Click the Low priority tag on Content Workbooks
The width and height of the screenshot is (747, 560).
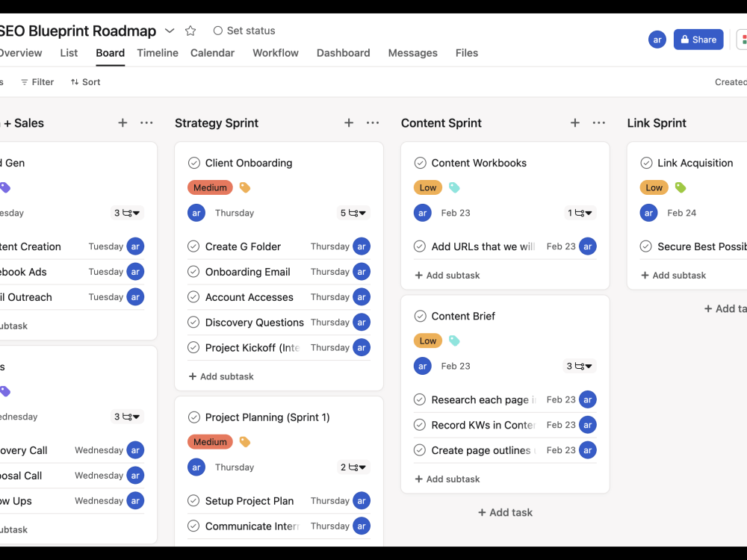(x=427, y=187)
